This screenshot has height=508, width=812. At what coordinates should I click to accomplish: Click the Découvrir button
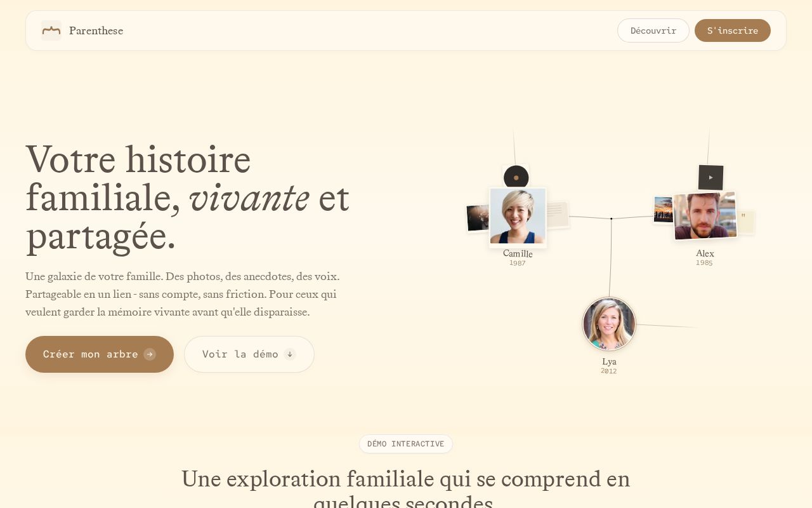pos(653,30)
